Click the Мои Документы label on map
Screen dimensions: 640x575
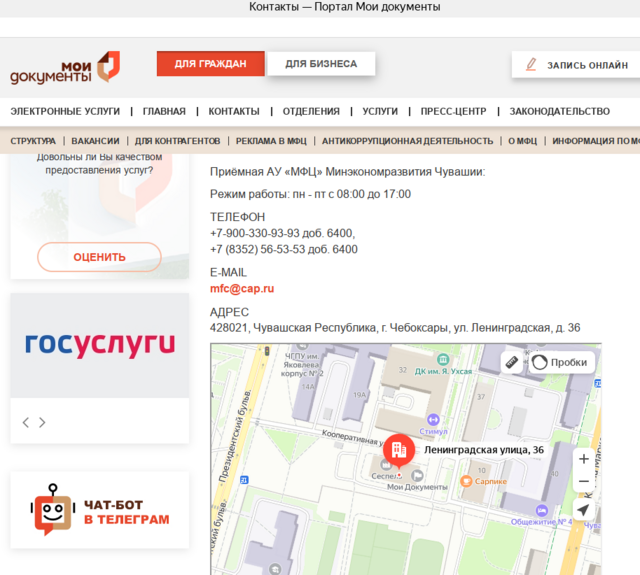click(417, 487)
